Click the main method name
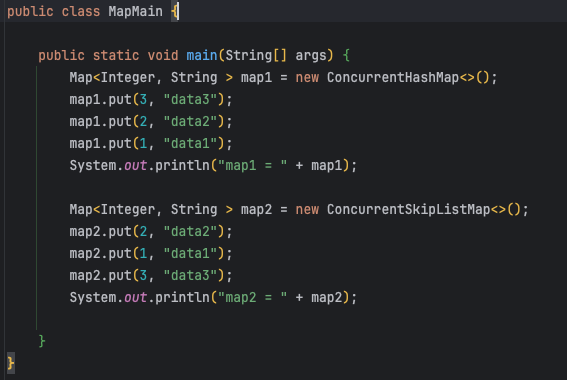The width and height of the screenshot is (567, 380). [x=202, y=55]
